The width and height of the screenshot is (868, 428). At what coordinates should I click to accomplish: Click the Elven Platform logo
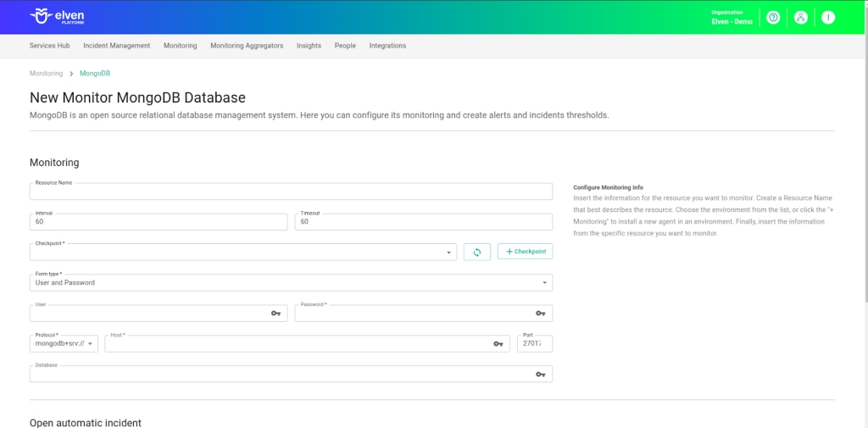pyautogui.click(x=57, y=17)
